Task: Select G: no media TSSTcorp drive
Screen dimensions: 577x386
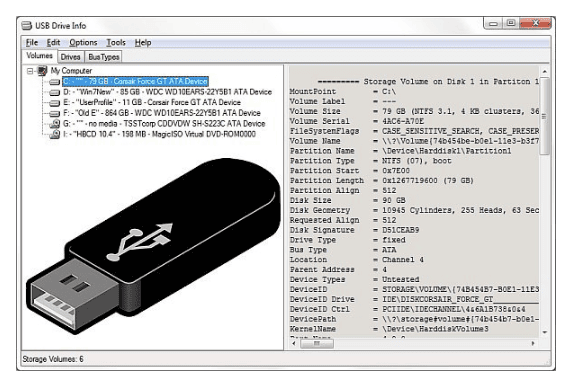Action: (x=164, y=124)
